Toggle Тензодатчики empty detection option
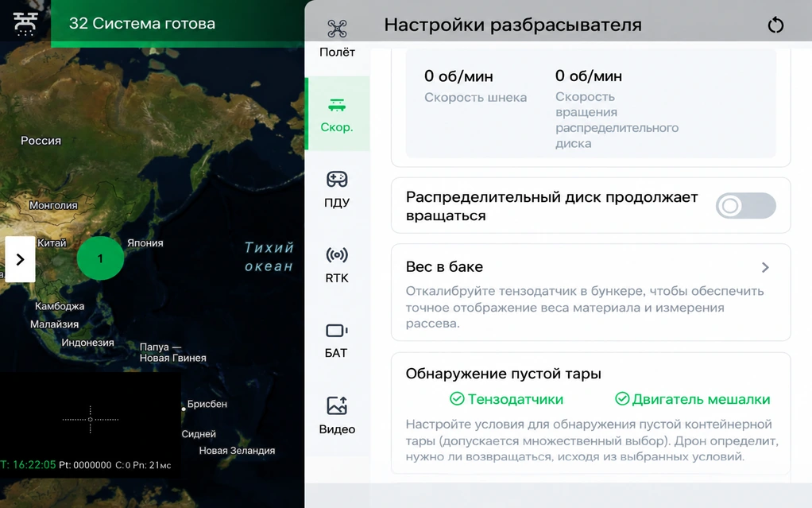Viewport: 812px width, 508px height. pos(506,399)
